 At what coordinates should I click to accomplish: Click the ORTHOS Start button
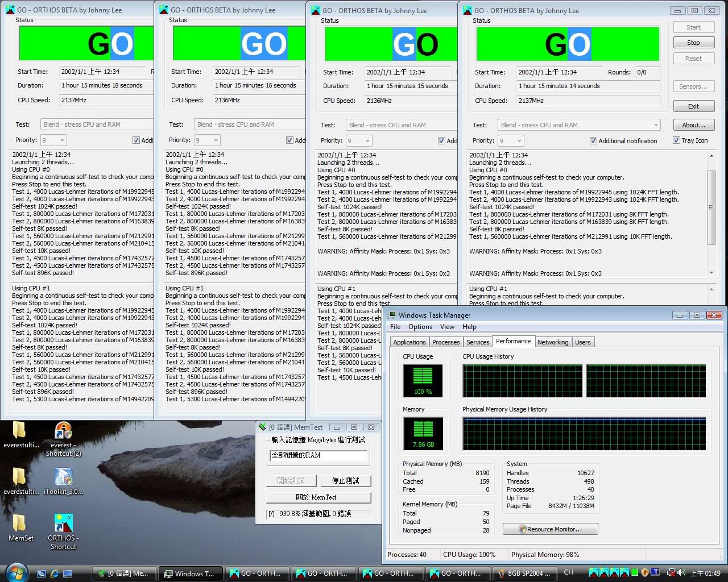pos(693,27)
